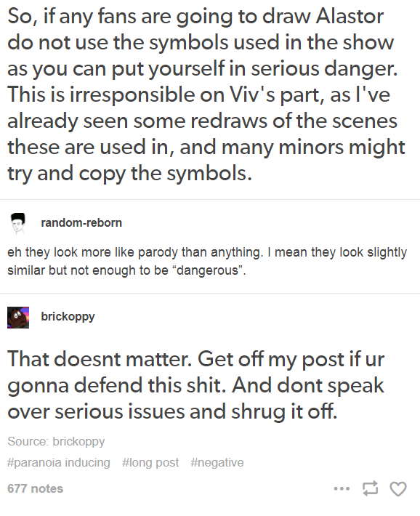Viewport: 420px width, 516px height.
Task: Visit random-reborn's blog via username
Action: [81, 223]
